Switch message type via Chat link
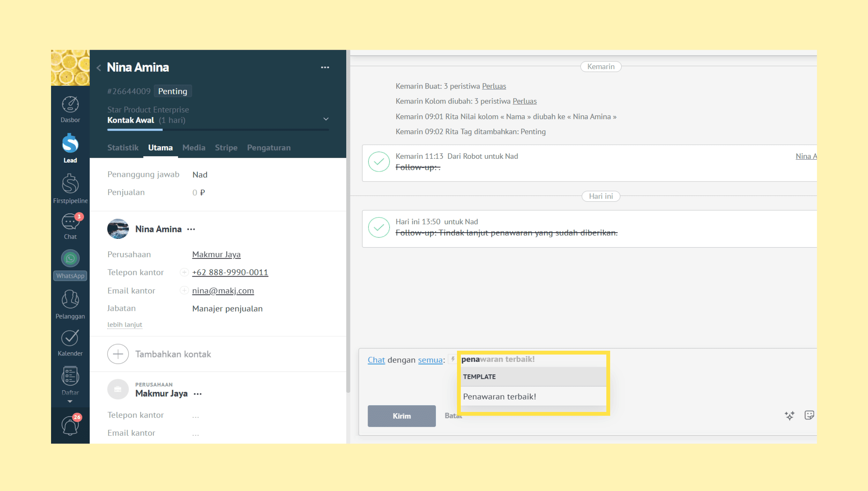 click(376, 360)
